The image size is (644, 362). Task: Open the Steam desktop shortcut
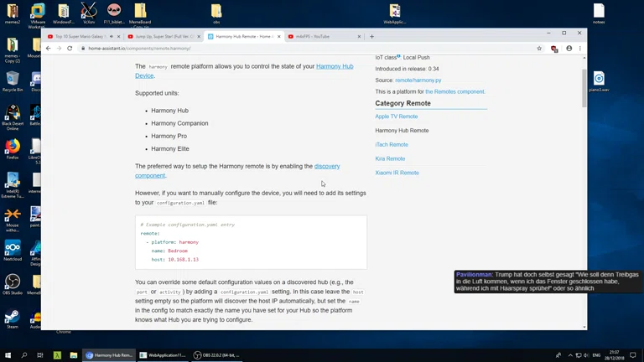pyautogui.click(x=13, y=319)
